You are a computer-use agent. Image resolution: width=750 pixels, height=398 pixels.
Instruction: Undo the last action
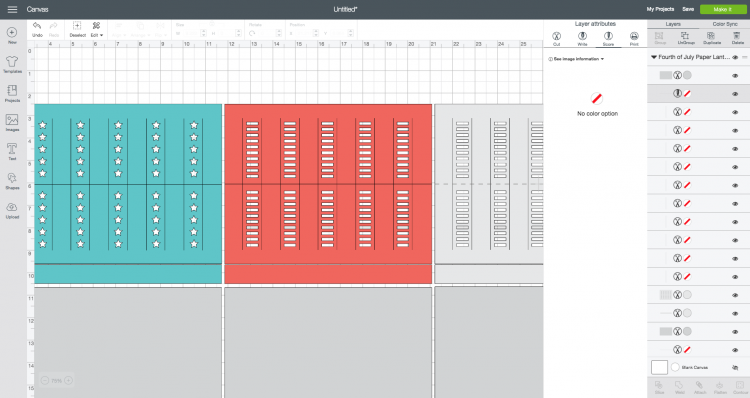(37, 30)
